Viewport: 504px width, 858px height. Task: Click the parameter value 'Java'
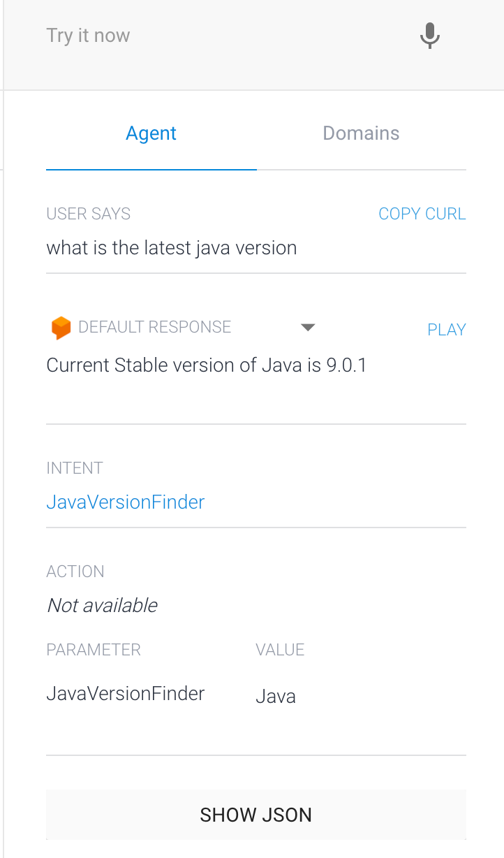point(275,696)
